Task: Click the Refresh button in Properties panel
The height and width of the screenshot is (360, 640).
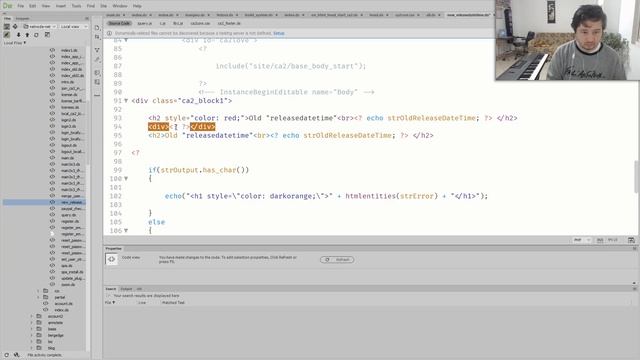Action: coord(337,260)
